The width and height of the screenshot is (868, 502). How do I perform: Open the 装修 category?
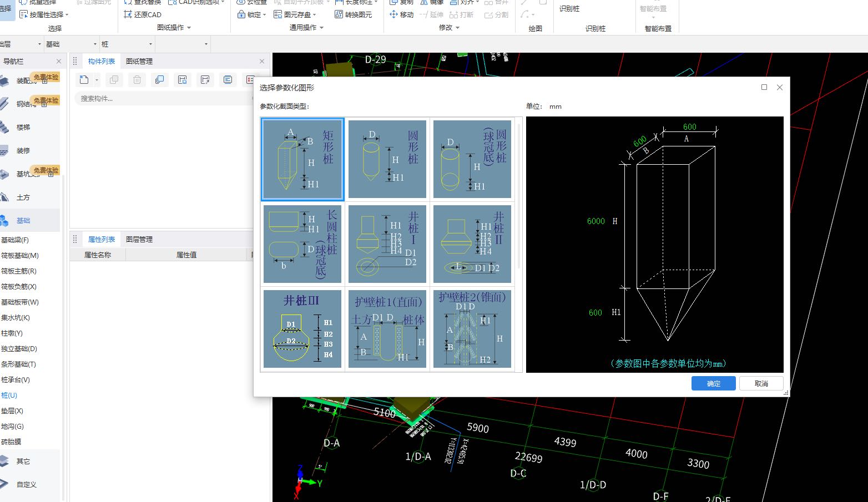[x=30, y=151]
